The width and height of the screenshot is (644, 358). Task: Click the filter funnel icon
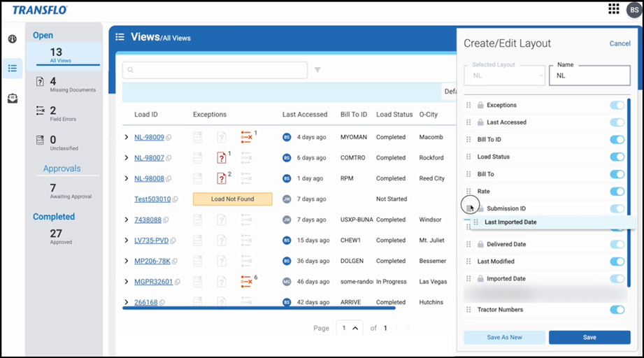(x=317, y=70)
